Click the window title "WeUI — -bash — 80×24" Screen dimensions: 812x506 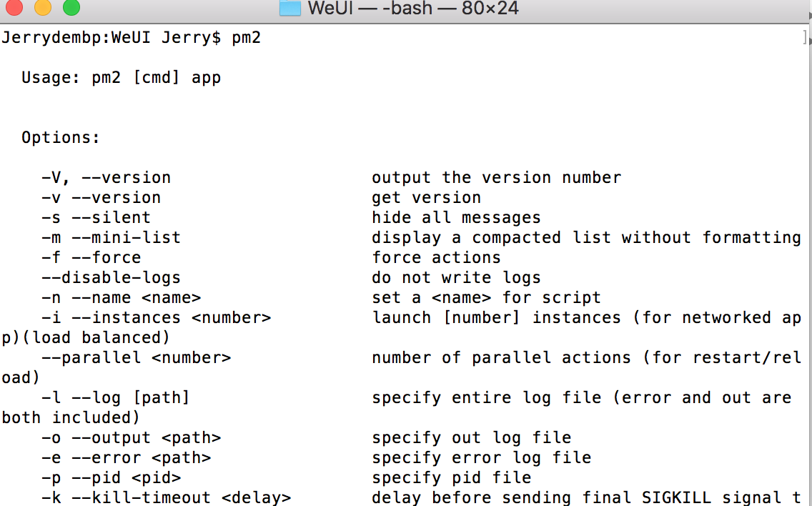click(412, 9)
